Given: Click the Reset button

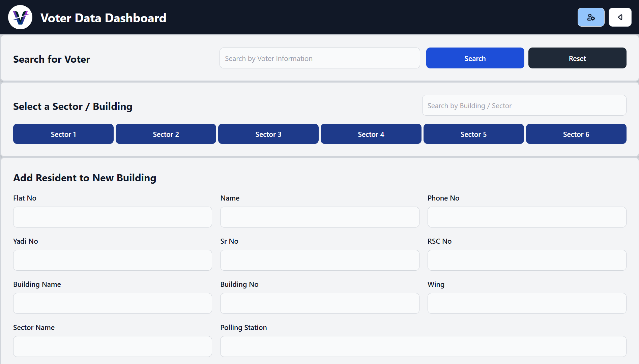Looking at the screenshot, I should tap(577, 58).
